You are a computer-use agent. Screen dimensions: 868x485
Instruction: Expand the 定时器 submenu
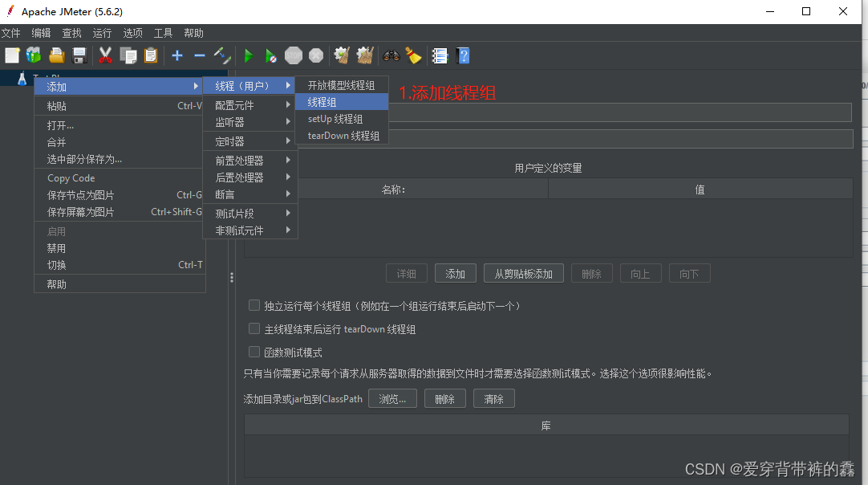(x=250, y=141)
